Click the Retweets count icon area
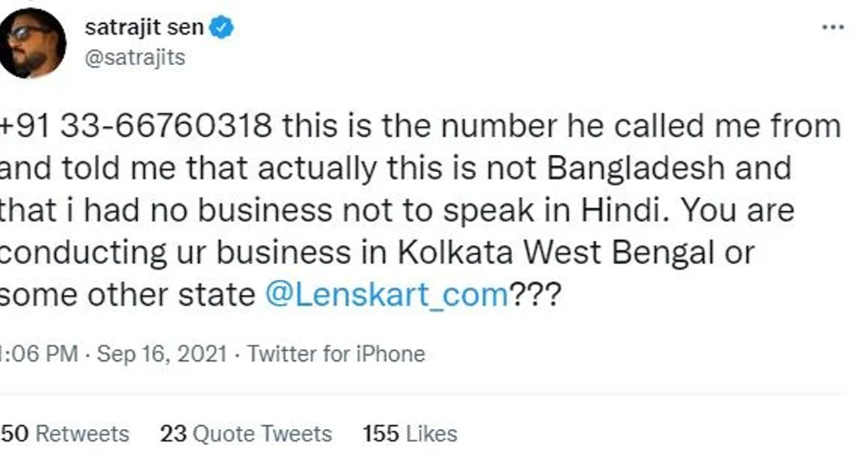Image resolution: width=868 pixels, height=452 pixels. 65,433
